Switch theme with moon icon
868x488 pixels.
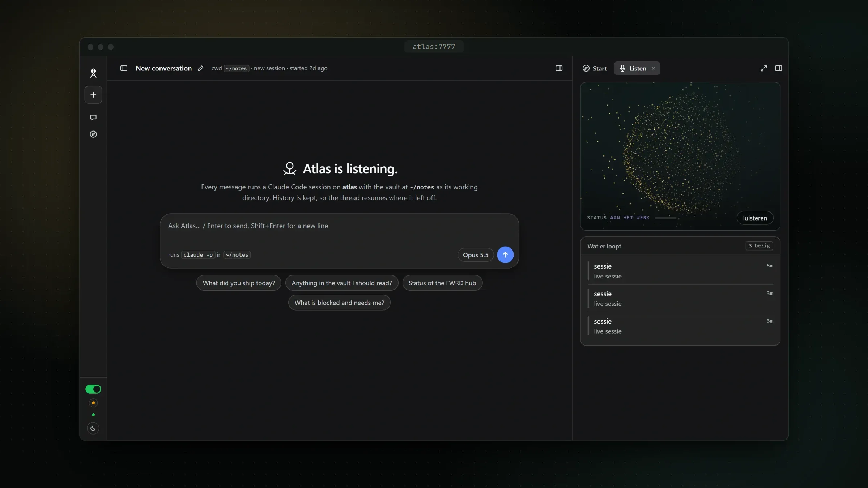coord(93,428)
